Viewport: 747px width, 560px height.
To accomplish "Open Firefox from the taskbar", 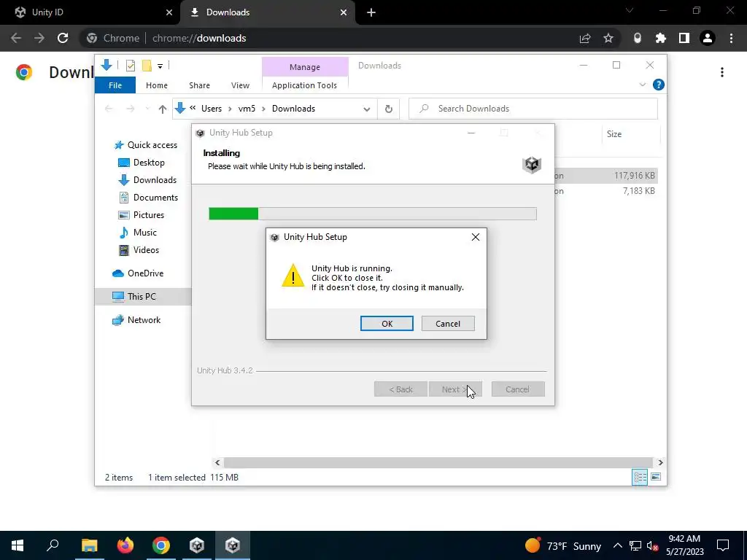I will tap(125, 545).
